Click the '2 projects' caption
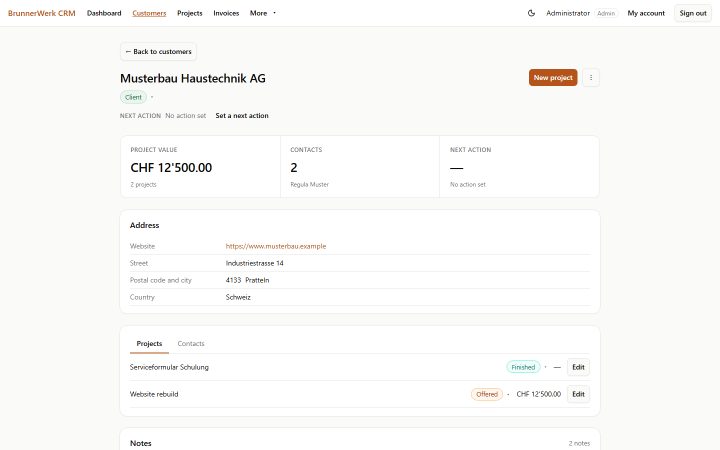Image resolution: width=720 pixels, height=450 pixels. point(143,184)
